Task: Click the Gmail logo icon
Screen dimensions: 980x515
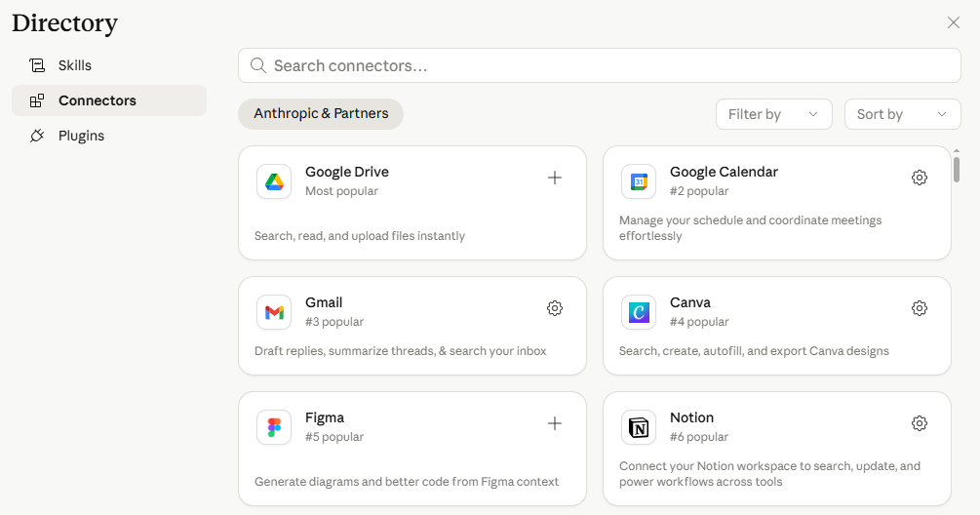Action: click(x=274, y=312)
